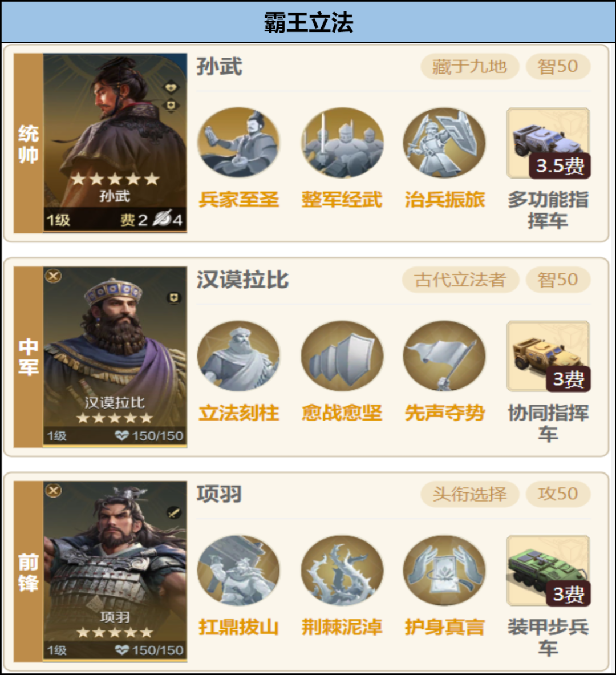Open the 愈战愈坚 shields icon
Viewport: 616px width, 675px height.
(342, 356)
